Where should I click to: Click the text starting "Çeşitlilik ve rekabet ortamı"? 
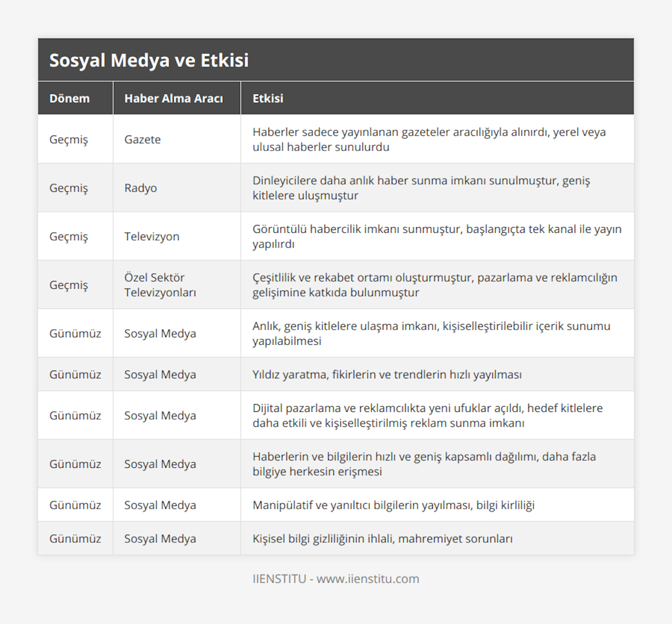point(435,285)
